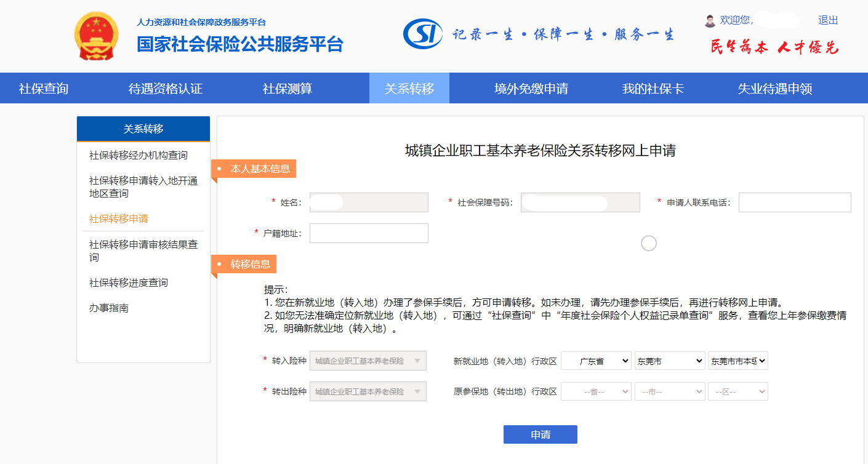
Task: Click the blue 申请 submit button
Action: click(540, 434)
